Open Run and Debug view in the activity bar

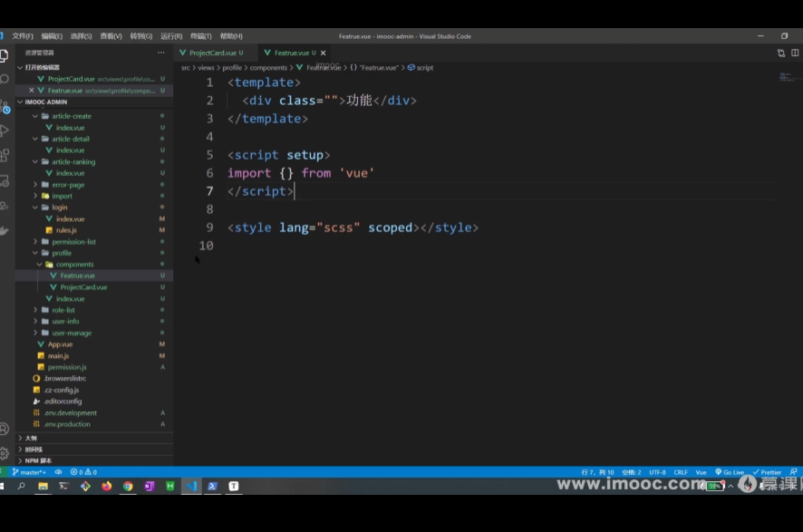tap(5, 131)
